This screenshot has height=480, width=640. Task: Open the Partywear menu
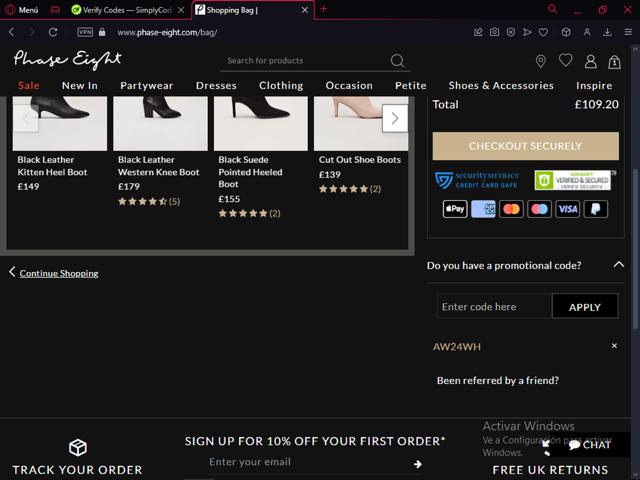[x=147, y=86]
